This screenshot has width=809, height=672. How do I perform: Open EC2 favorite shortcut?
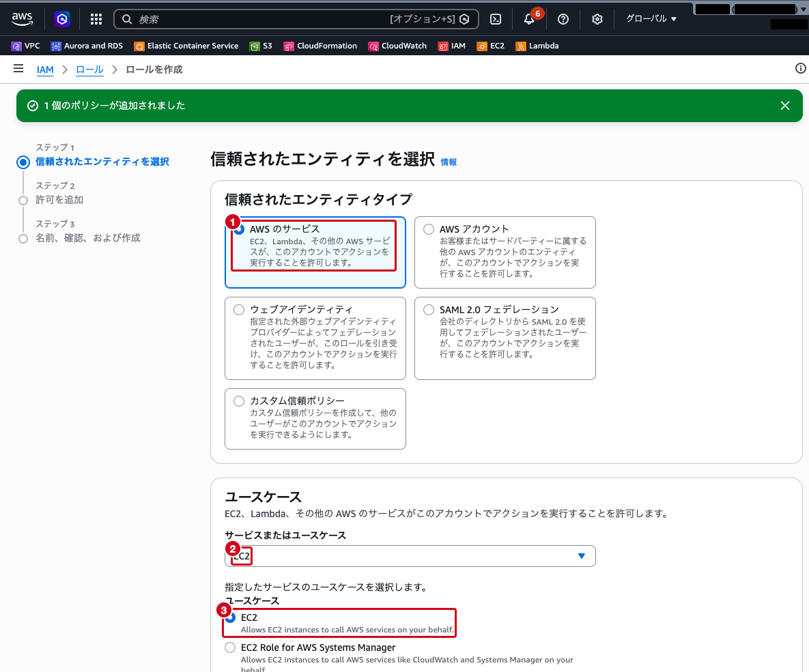coord(490,46)
